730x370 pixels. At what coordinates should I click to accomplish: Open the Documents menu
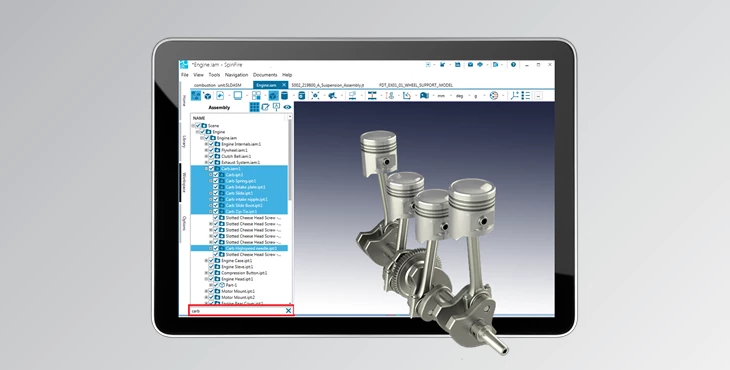point(265,74)
